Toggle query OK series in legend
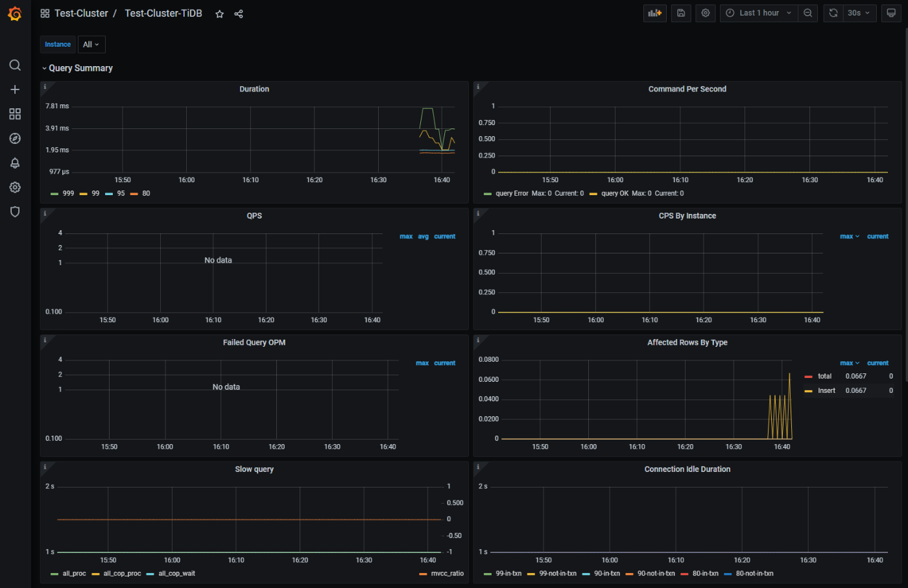 (615, 194)
